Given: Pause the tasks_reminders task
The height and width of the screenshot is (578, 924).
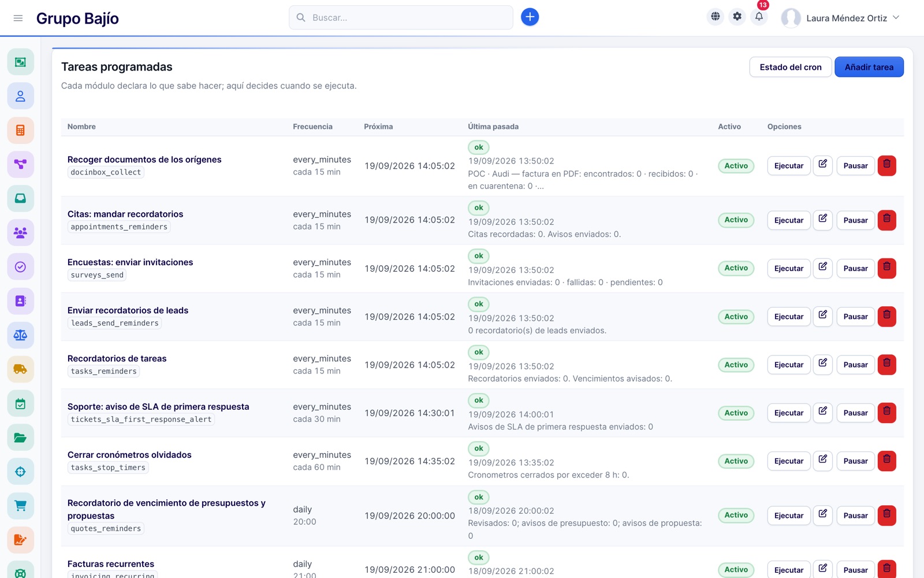Looking at the screenshot, I should tap(855, 365).
